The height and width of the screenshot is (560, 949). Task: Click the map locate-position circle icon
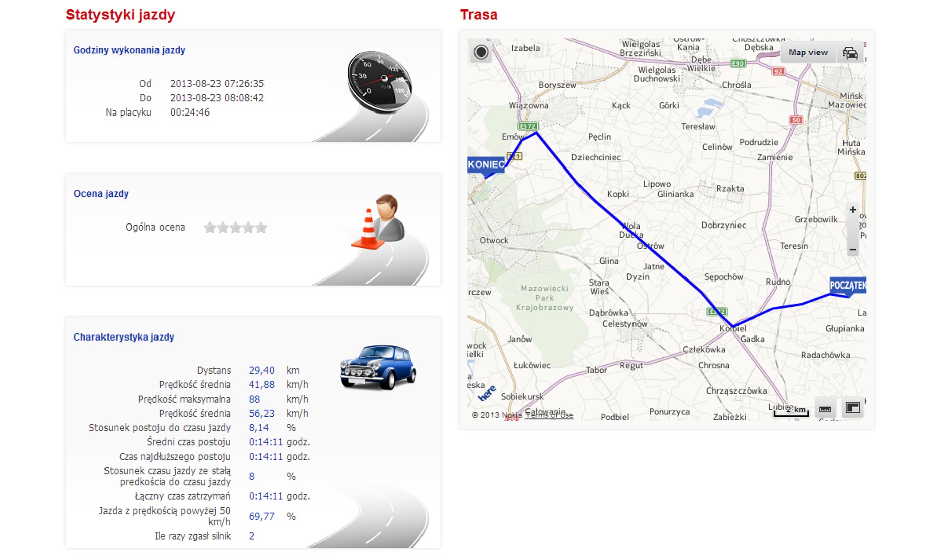pos(481,52)
